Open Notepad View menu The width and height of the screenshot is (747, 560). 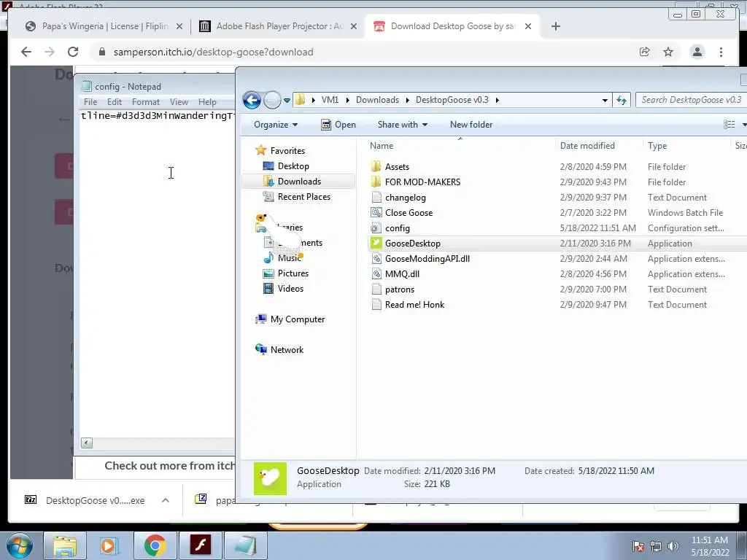[x=179, y=102]
